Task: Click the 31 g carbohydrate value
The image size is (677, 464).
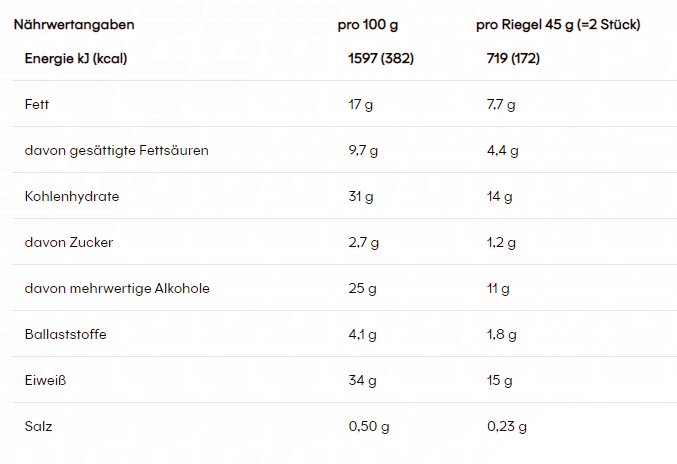Action: (361, 197)
